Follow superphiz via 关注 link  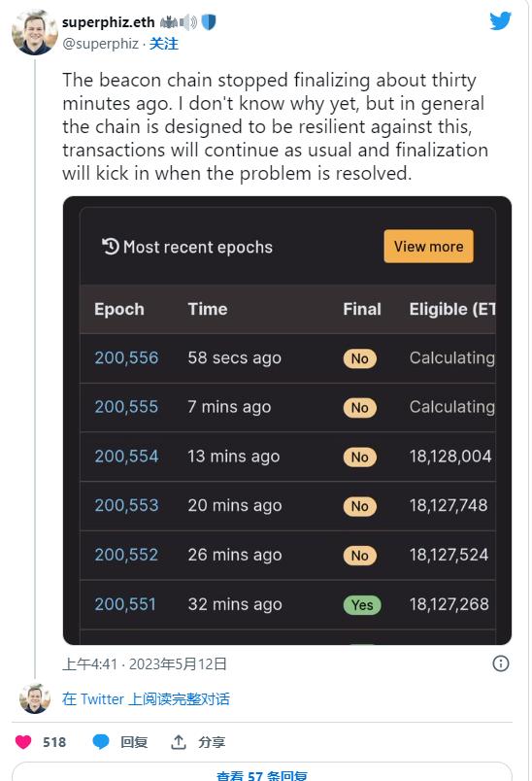point(164,44)
